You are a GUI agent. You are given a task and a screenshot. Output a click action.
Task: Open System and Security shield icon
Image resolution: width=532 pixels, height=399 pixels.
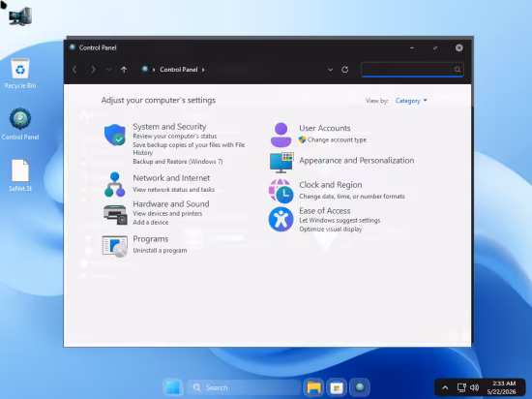(x=115, y=135)
